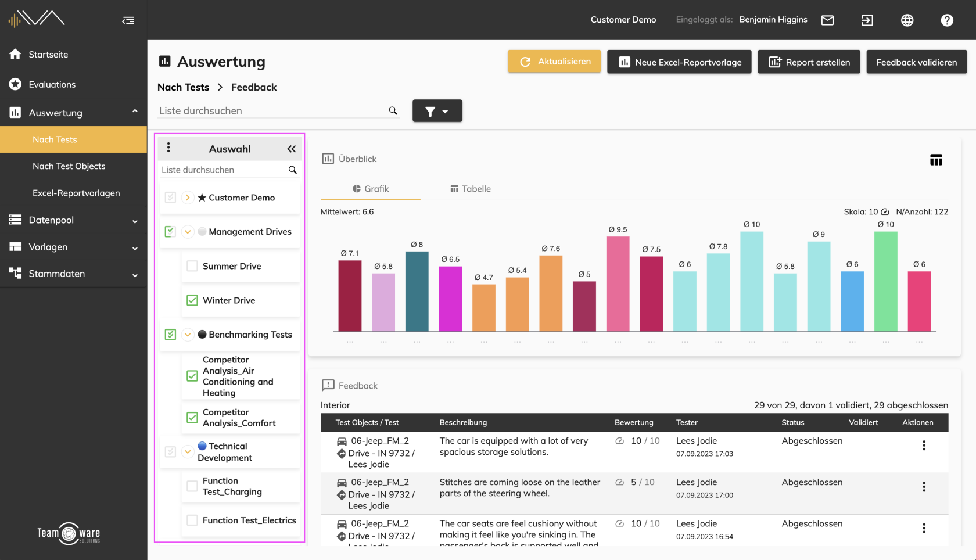Open Nach Test Objects in sidebar
976x560 pixels.
point(73,166)
